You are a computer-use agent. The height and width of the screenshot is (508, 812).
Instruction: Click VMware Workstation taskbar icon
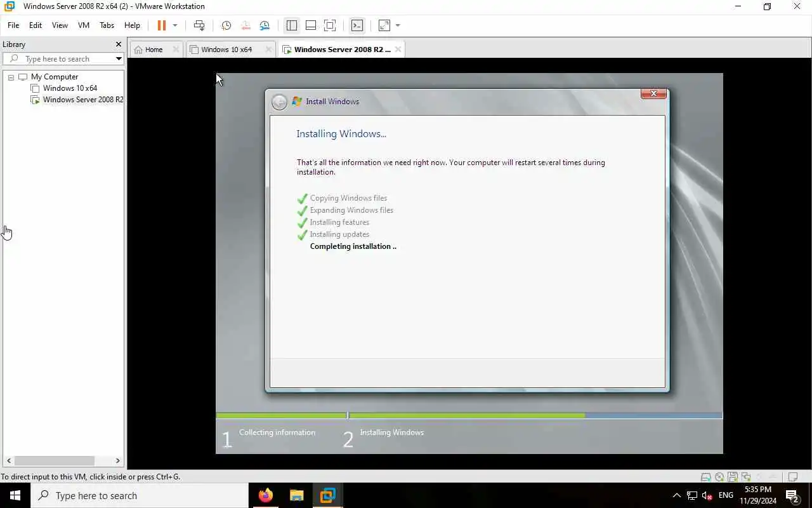[327, 495]
